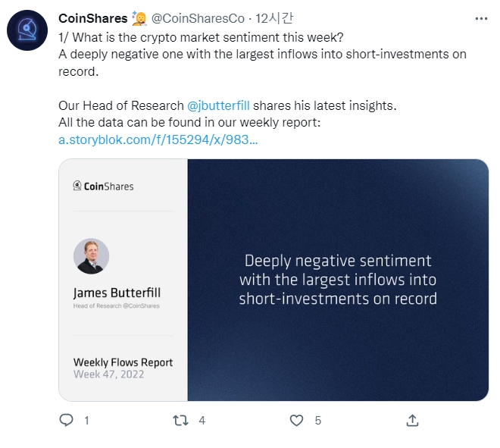Image resolution: width=500 pixels, height=448 pixels.
Task: Click the Weekly Flows Report label
Action: pos(123,362)
